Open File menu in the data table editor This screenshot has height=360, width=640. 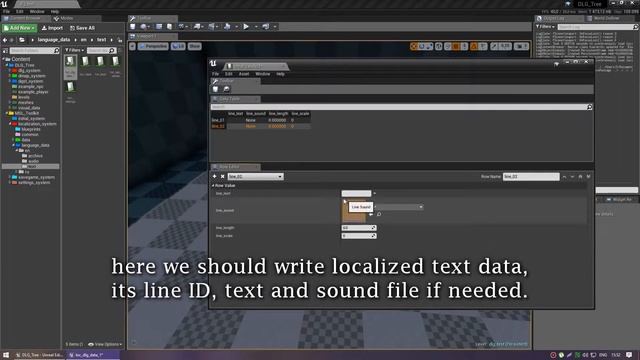point(216,74)
